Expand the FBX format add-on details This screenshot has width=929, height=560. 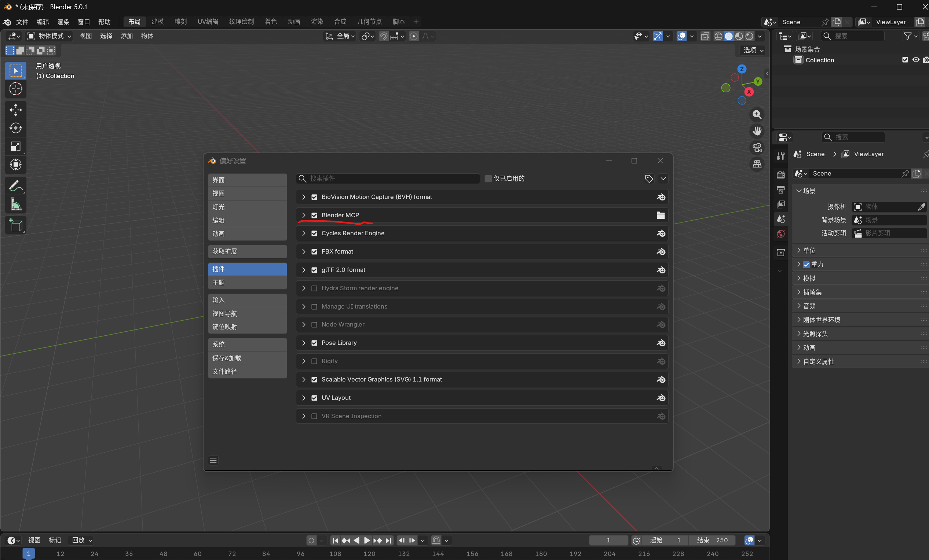coord(304,252)
